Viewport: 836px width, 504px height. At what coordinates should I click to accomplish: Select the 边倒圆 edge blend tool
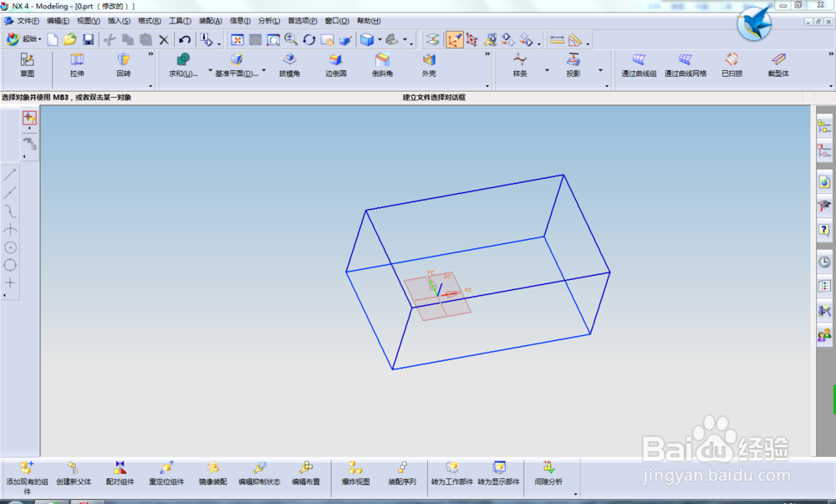point(336,65)
